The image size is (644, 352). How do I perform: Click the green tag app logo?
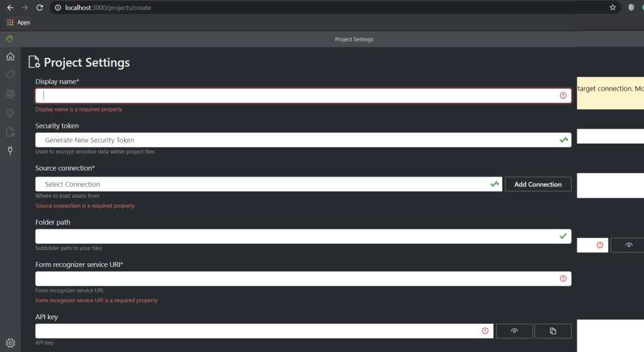[9, 39]
